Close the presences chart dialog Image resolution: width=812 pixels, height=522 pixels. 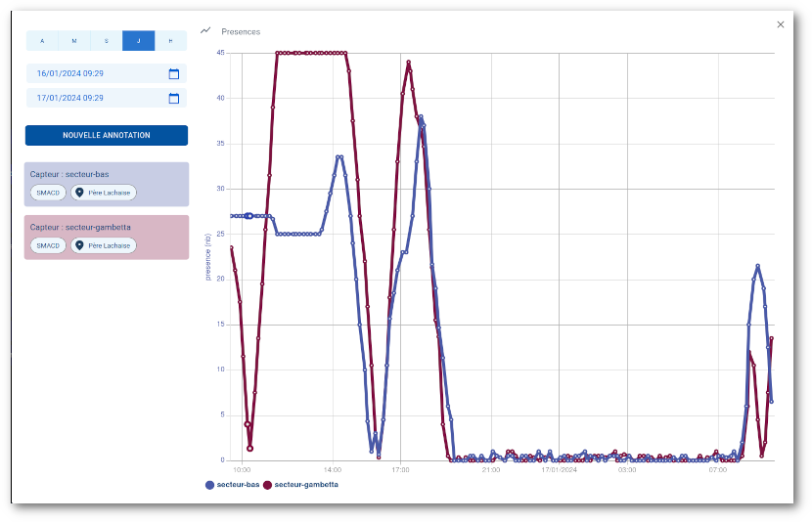pos(780,24)
